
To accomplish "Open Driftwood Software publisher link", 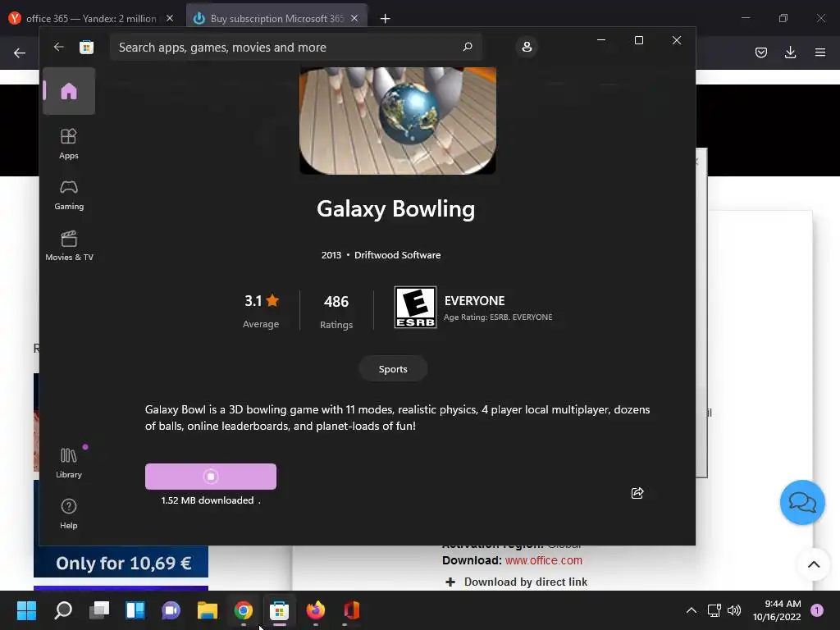I will click(x=398, y=255).
